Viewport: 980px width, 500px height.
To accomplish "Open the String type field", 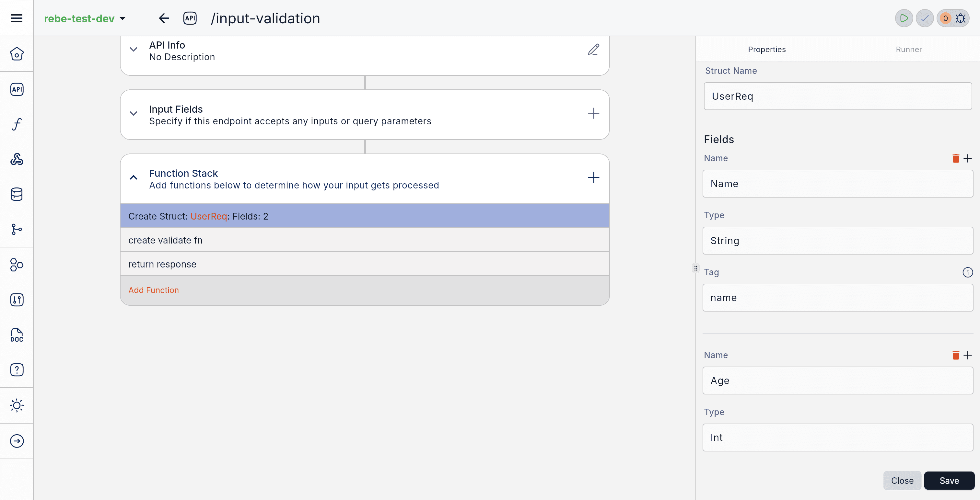I will click(x=838, y=241).
